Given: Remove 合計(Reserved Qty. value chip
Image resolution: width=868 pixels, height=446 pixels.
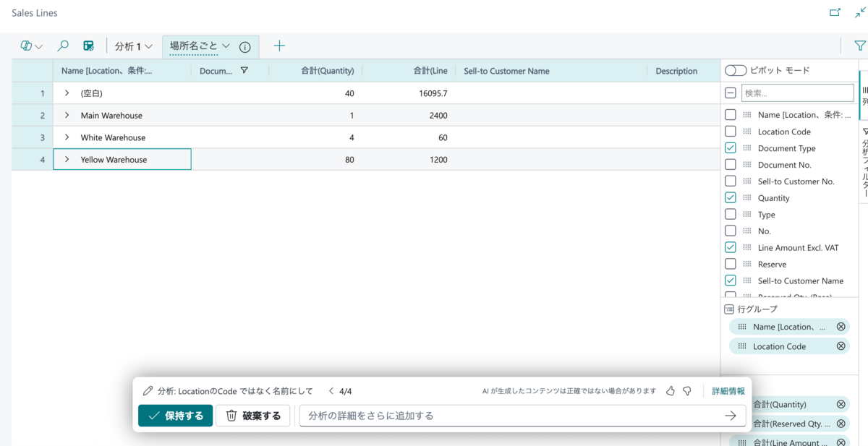Looking at the screenshot, I should (841, 424).
